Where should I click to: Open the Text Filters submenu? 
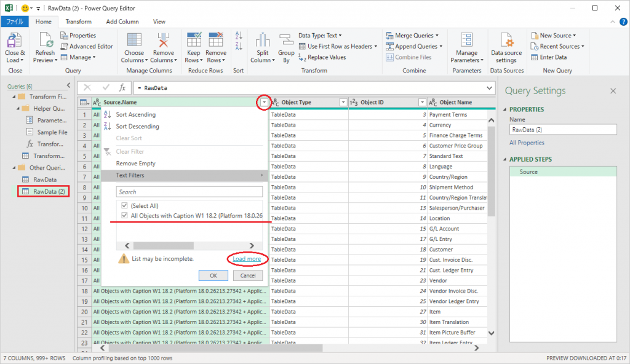(x=185, y=175)
